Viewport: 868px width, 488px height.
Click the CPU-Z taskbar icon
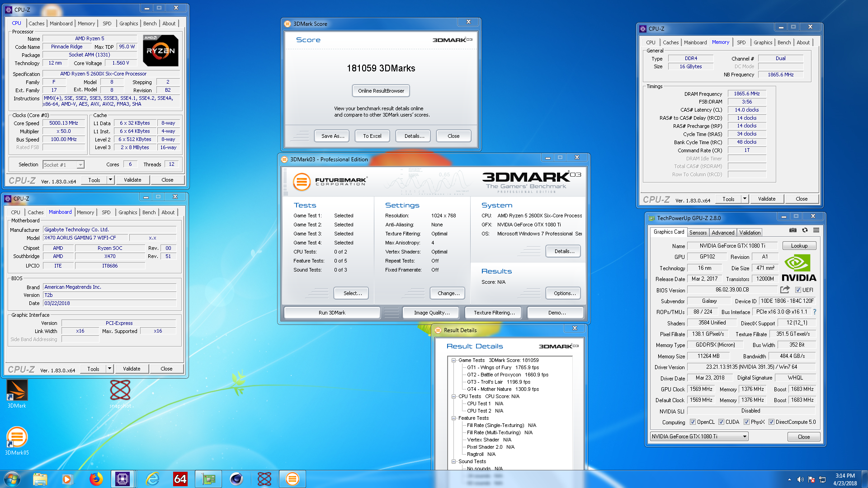point(122,479)
